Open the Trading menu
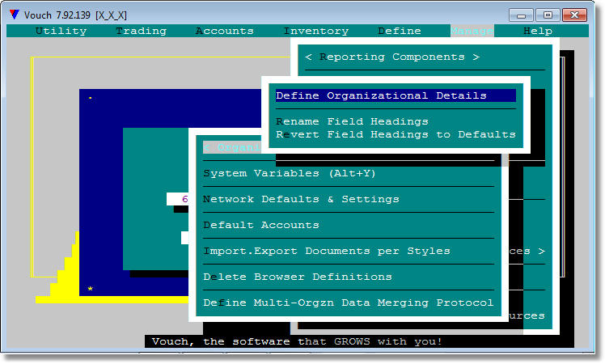Screen dimensions: 605x364 point(142,31)
